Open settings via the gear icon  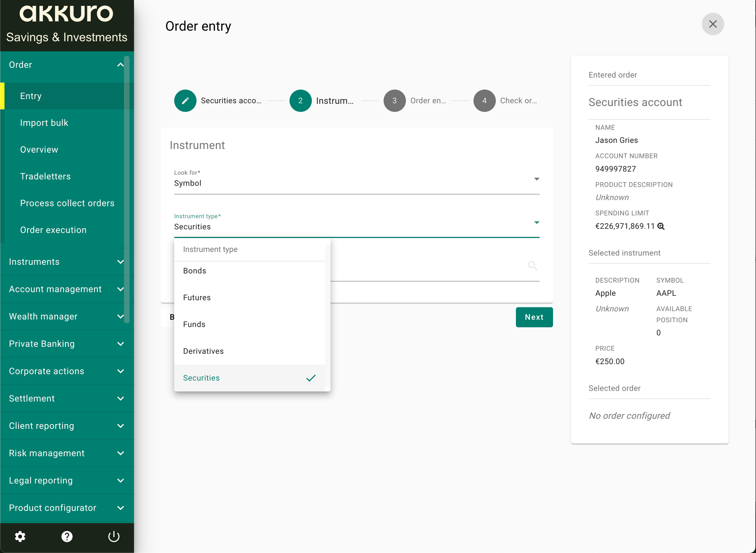(x=20, y=536)
